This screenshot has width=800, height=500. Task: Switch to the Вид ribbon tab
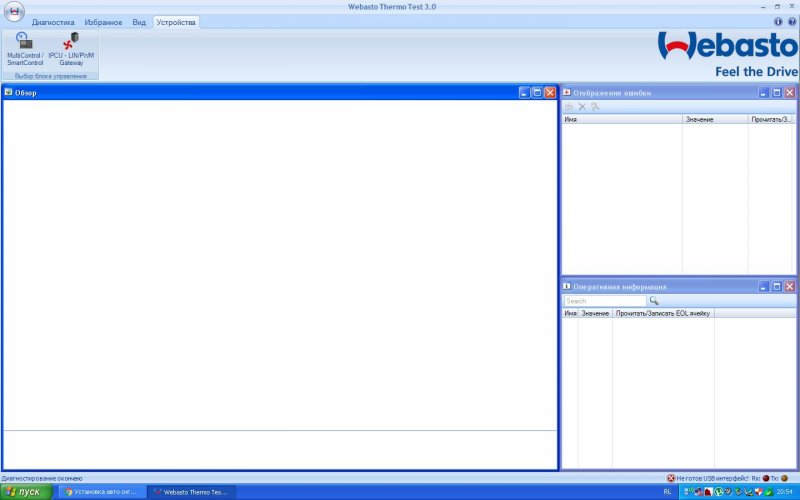point(139,22)
